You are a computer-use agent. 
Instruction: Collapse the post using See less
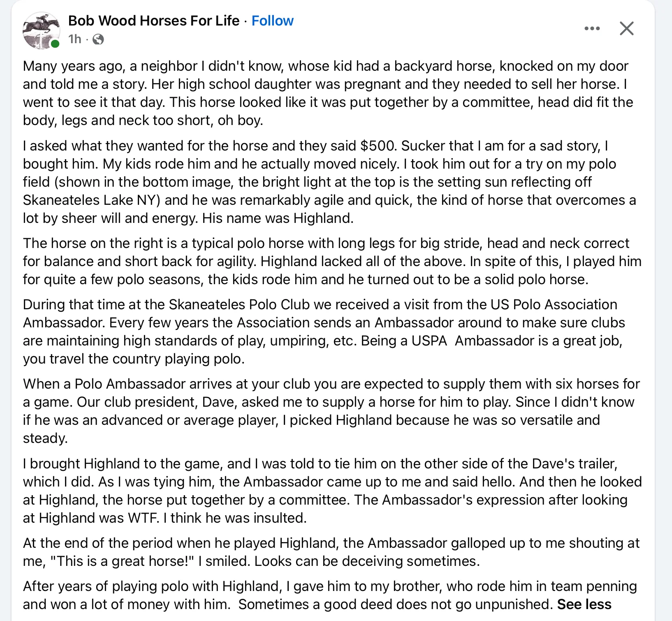[x=584, y=604]
